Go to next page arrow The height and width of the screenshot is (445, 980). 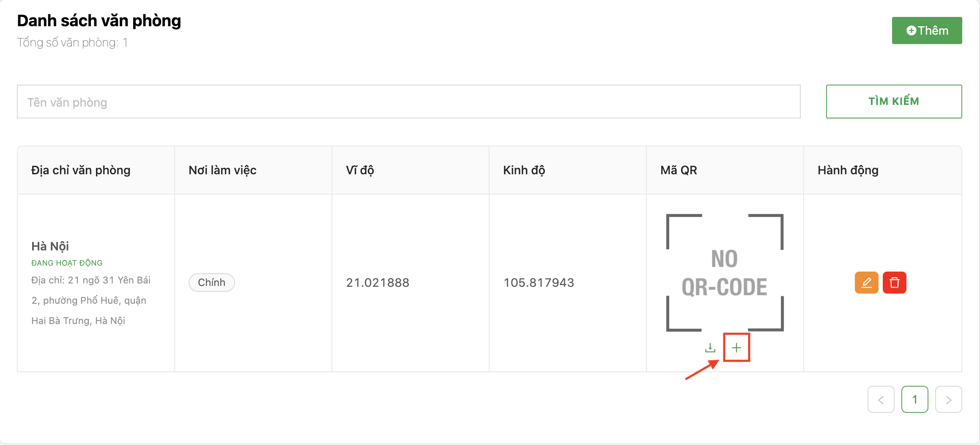pos(948,399)
